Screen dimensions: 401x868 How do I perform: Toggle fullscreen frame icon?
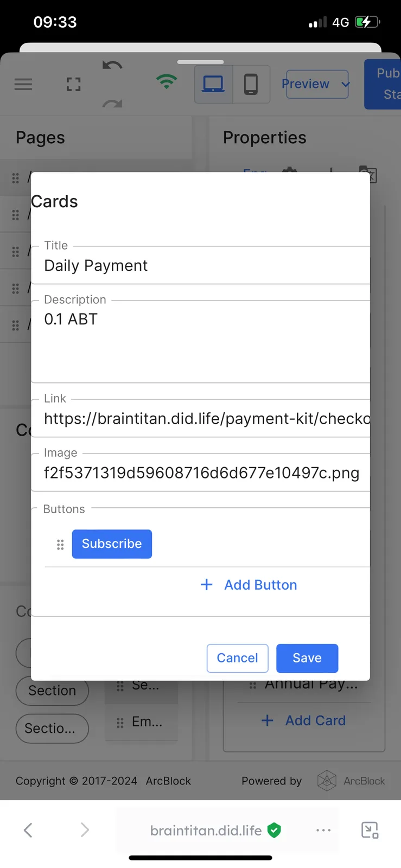[73, 84]
